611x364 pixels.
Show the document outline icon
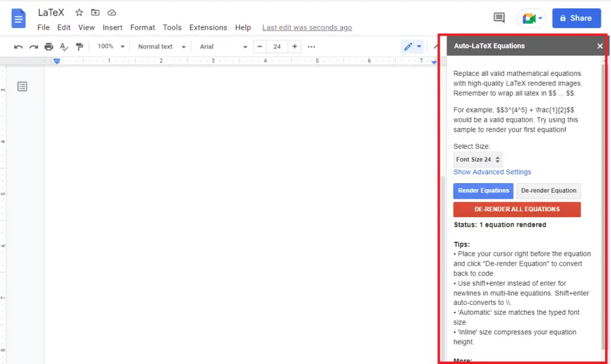[x=22, y=86]
